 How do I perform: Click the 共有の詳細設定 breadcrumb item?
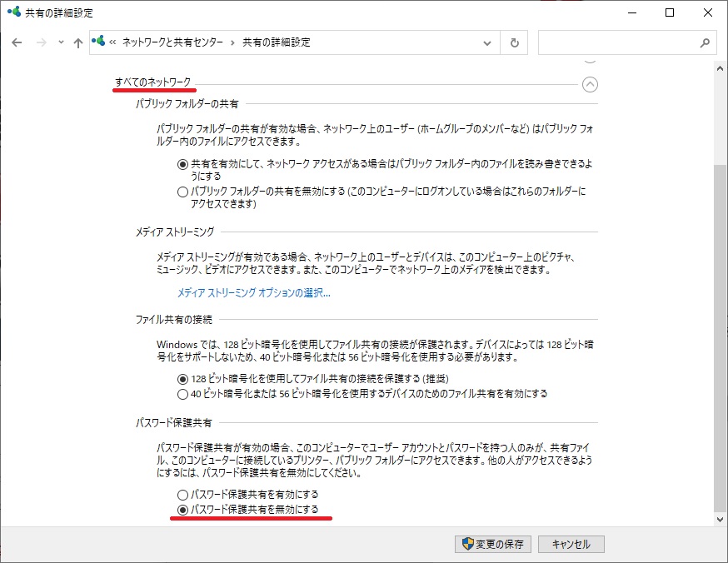click(276, 42)
